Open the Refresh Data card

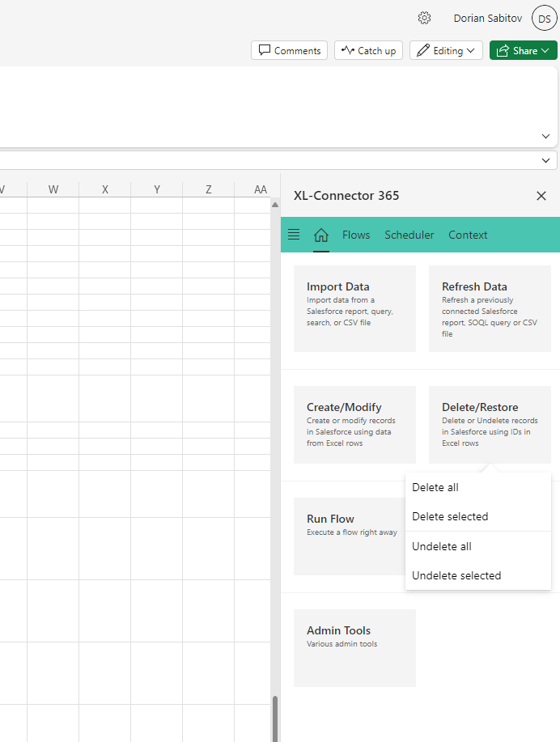(490, 308)
